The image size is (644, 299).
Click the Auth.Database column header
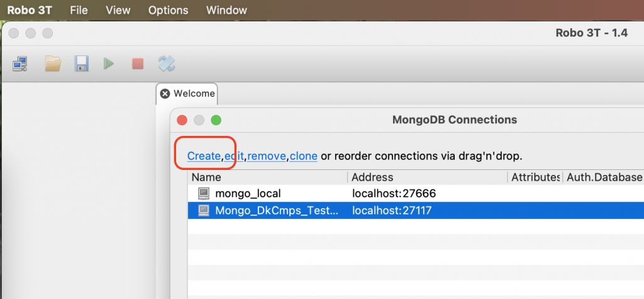[x=603, y=178]
